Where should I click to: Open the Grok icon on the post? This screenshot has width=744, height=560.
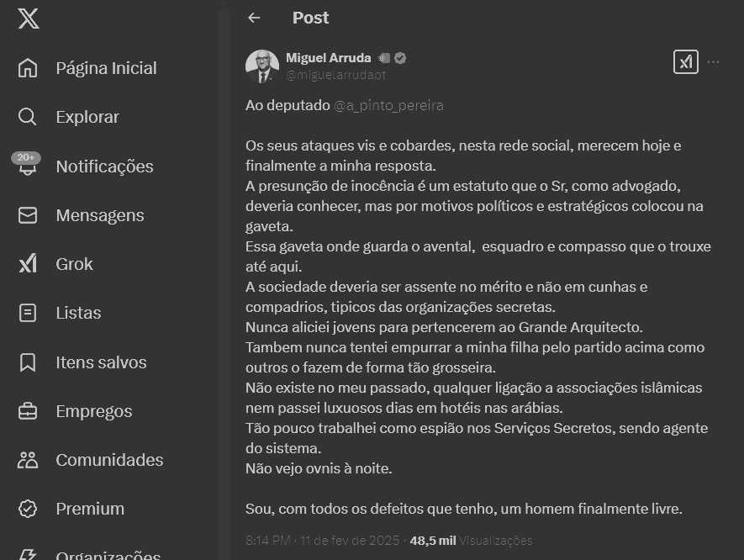click(685, 61)
